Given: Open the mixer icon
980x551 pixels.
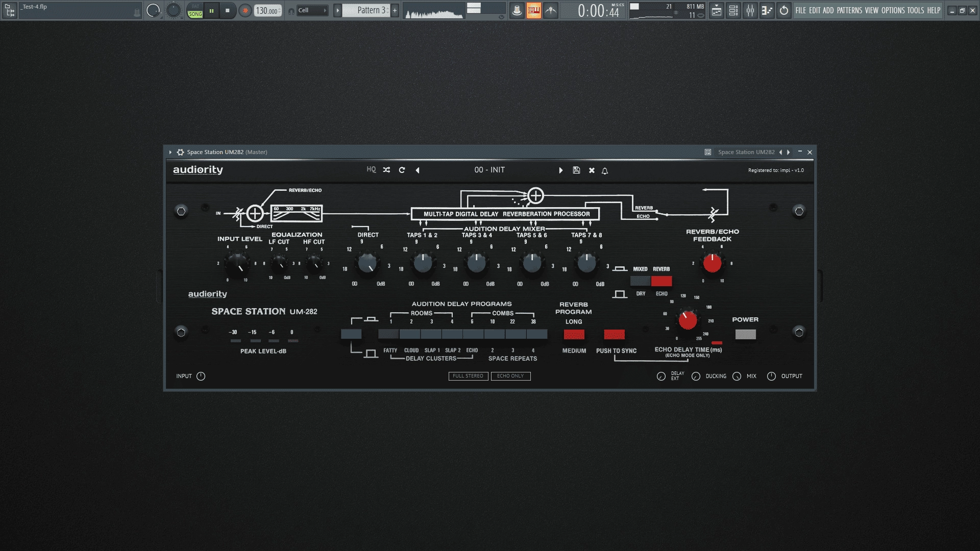Looking at the screenshot, I should pyautogui.click(x=750, y=10).
